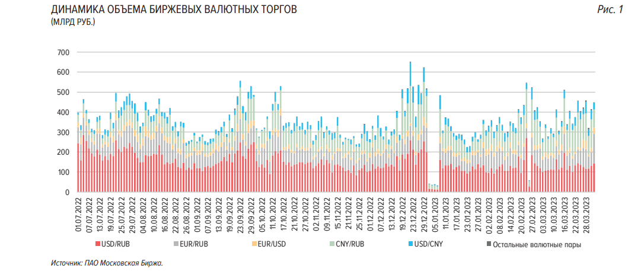Screen dimensions: 644x278
Task: Click the red USD/RUB legend swatch
Action: pos(98,244)
